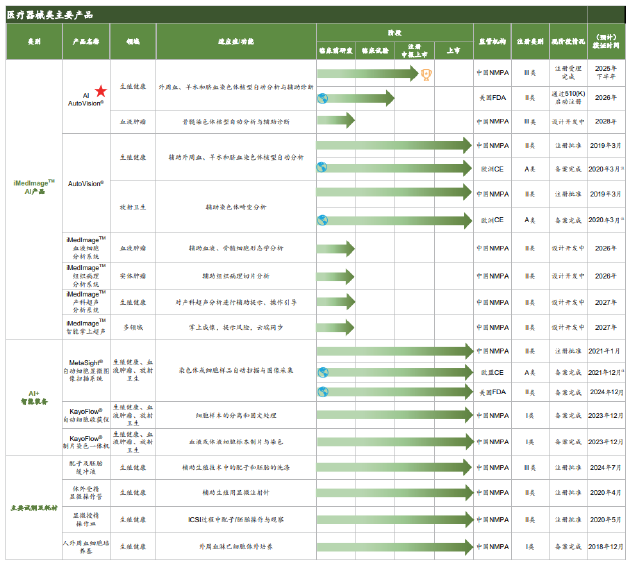This screenshot has height=563, width=630.
Task: Click the 2024年12月 date cell
Action: click(x=606, y=392)
